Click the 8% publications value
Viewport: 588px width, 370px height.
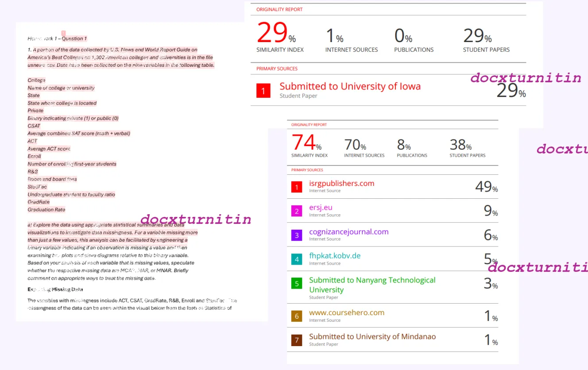(x=404, y=145)
